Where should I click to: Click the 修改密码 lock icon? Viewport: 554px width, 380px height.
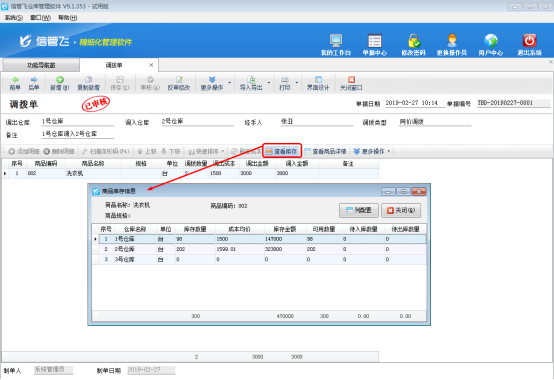413,41
